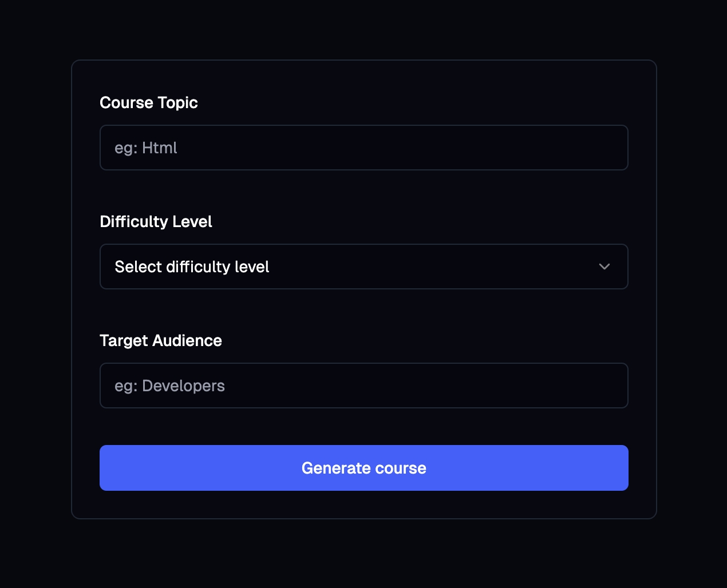Focus the Target Audience input field
Image resolution: width=727 pixels, height=588 pixels.
(364, 386)
